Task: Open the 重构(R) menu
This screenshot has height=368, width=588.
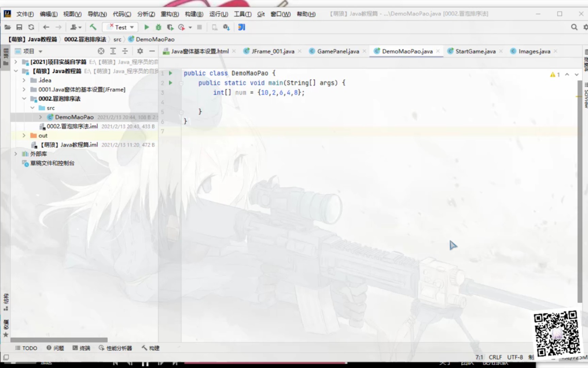Action: click(170, 14)
